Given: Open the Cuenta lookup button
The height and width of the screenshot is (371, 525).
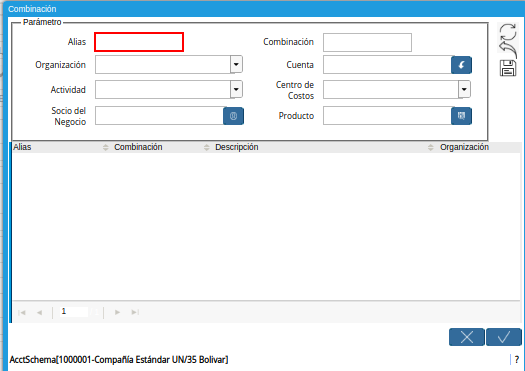Looking at the screenshot, I should [461, 65].
